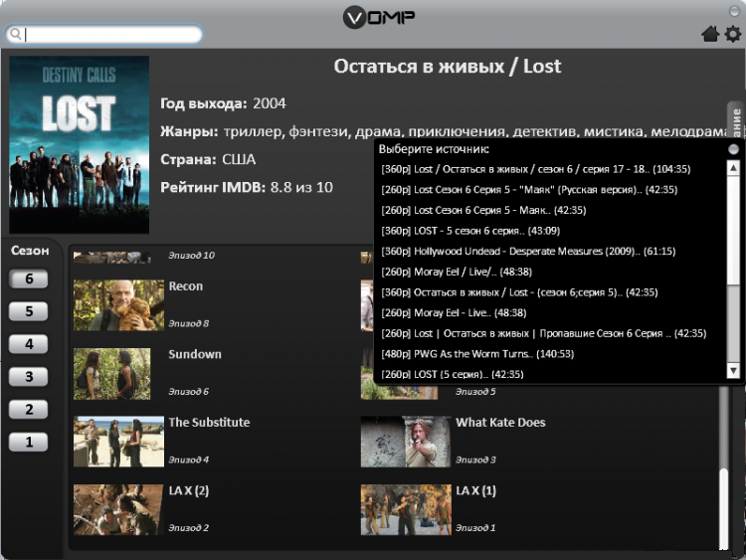
Task: Switch to season 4
Action: pyautogui.click(x=29, y=344)
